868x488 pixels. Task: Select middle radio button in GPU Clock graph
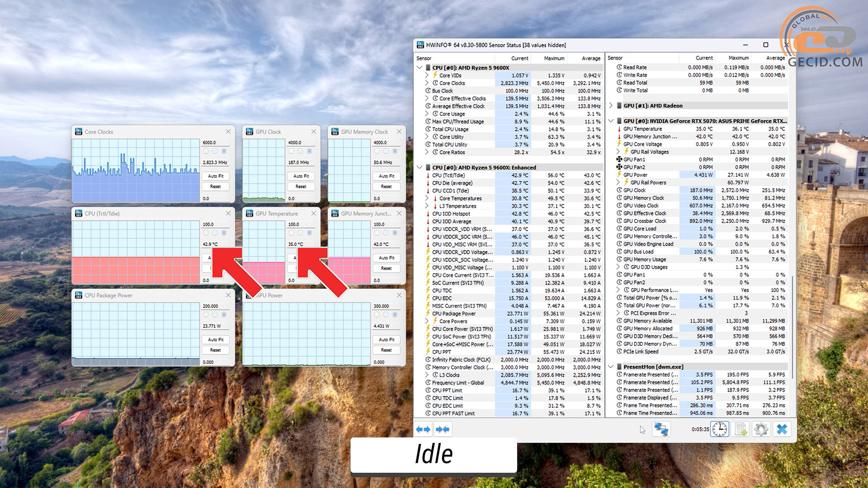click(300, 151)
